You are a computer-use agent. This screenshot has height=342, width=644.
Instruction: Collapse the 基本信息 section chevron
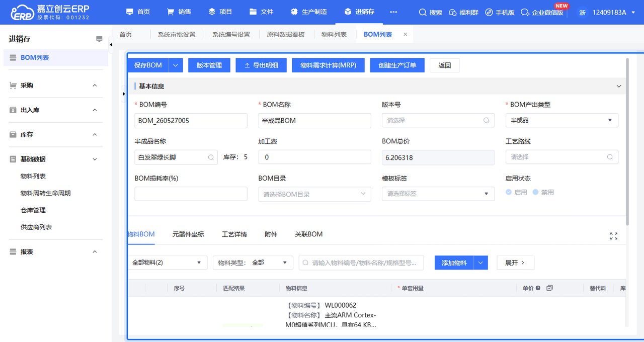coord(619,87)
